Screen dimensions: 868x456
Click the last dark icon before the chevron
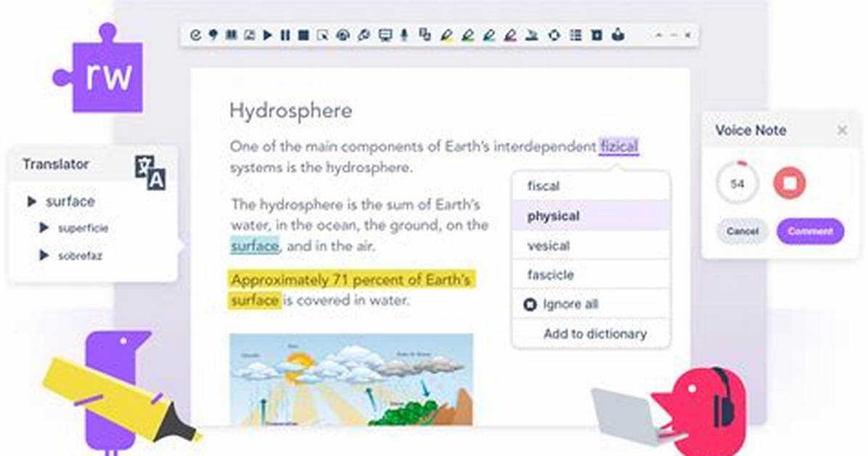pos(618,35)
